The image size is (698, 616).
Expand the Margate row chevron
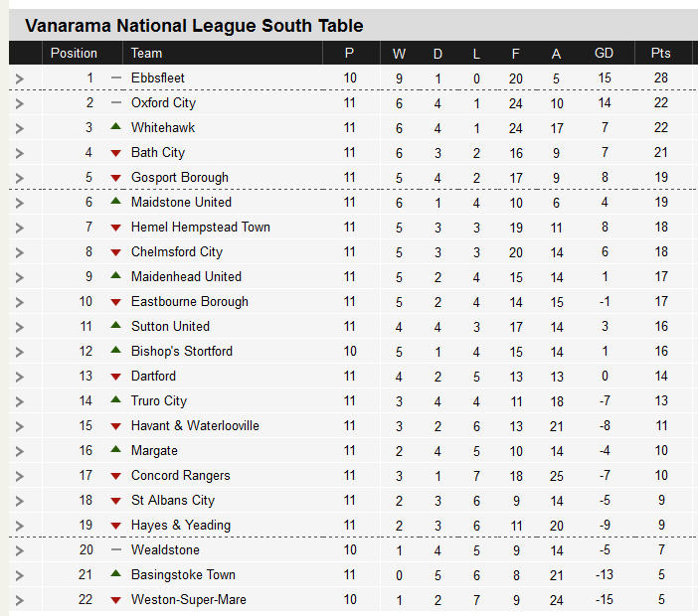click(19, 451)
